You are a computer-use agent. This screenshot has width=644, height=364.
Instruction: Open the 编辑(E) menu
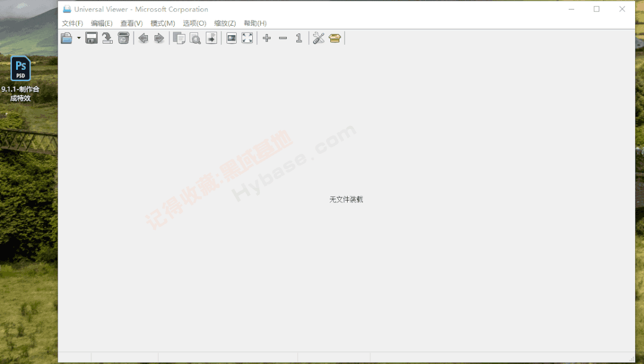click(101, 23)
